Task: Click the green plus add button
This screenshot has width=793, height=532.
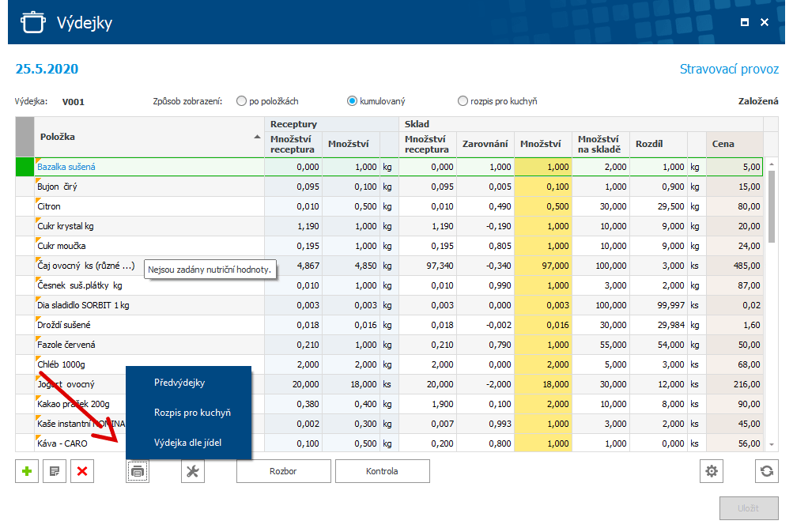Action: coord(27,471)
